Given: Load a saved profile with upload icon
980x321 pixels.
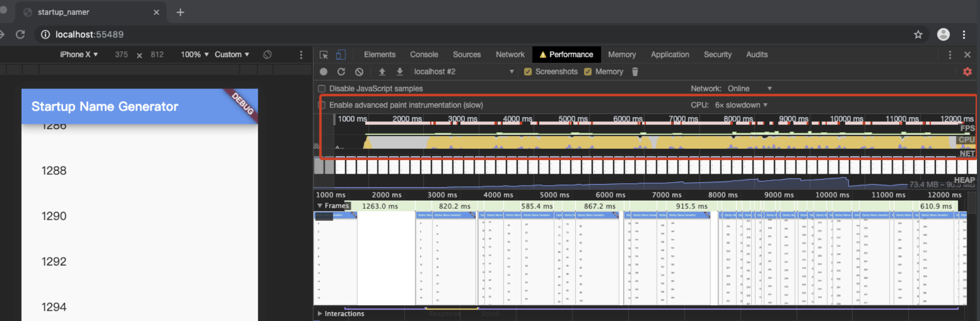Looking at the screenshot, I should coord(382,72).
